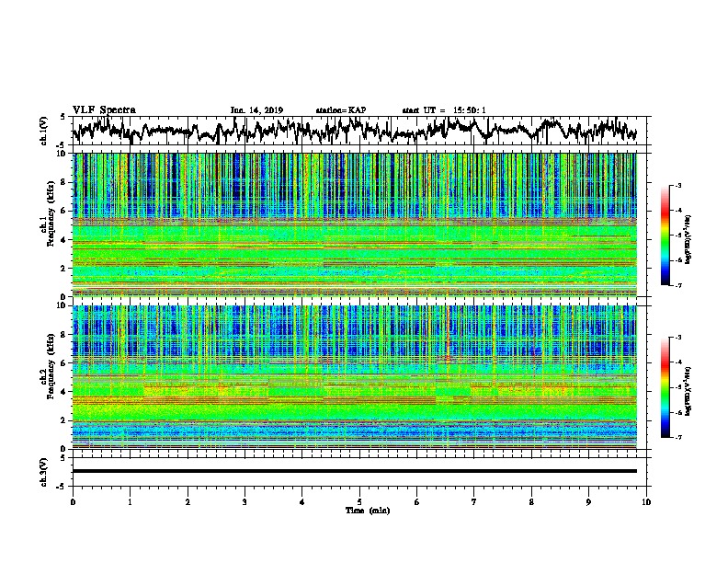728x563 pixels.
Task: Click time axis tick label "0"
Action: click(x=73, y=502)
